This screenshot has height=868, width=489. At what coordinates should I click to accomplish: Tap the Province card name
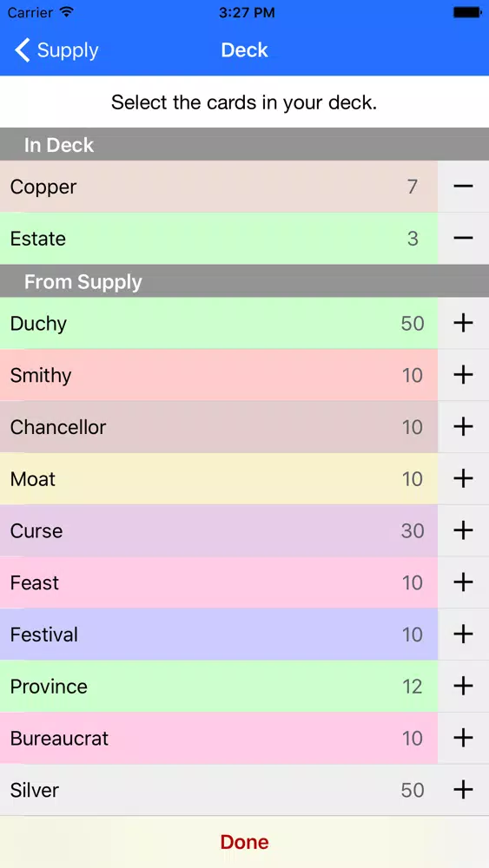tap(49, 687)
